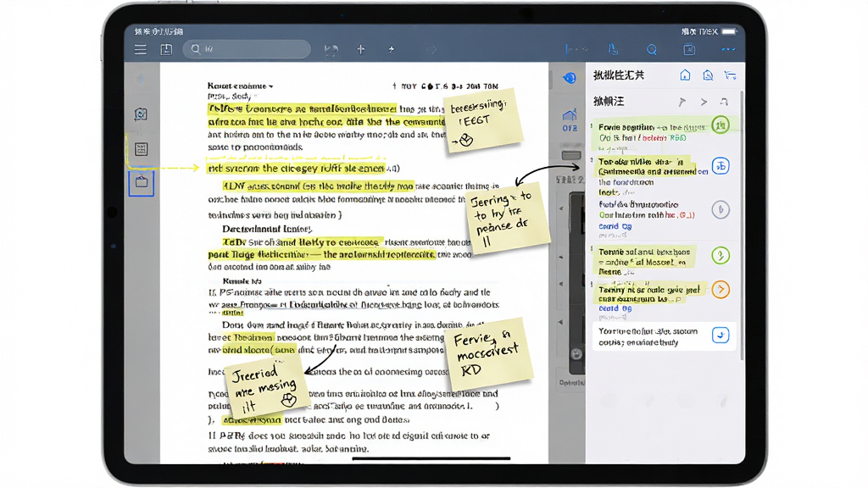This screenshot has height=488, width=868.
Task: Open the book library icon beside the search field
Action: [166, 49]
